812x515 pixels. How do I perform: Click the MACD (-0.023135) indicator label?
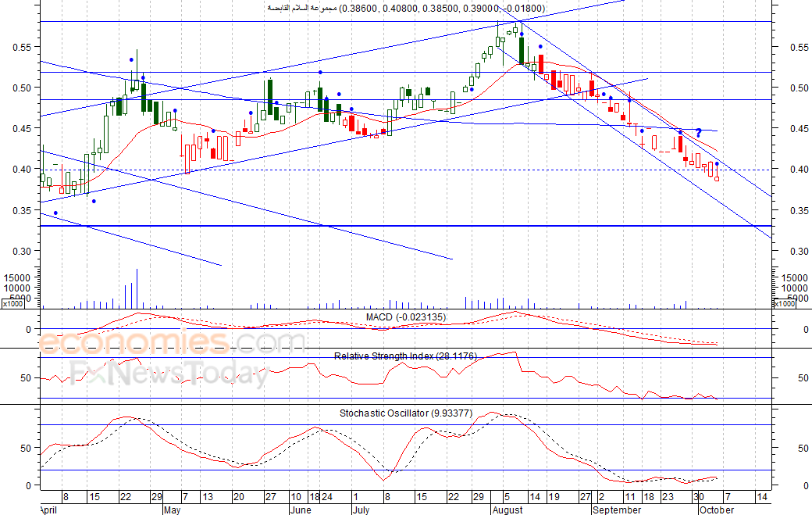pyautogui.click(x=406, y=317)
